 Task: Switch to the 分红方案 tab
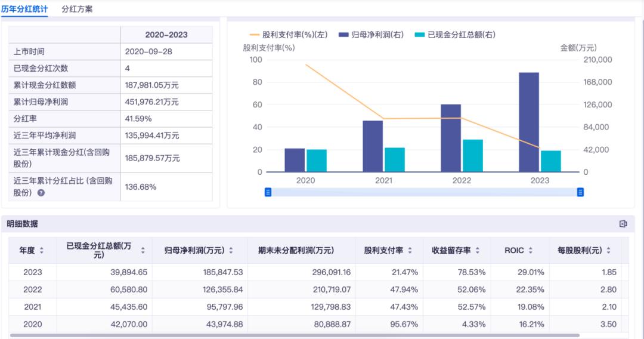click(x=77, y=9)
